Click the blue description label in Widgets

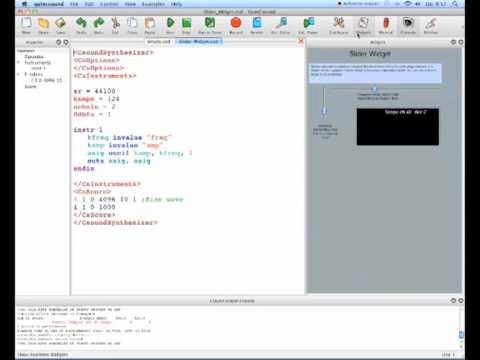click(375, 73)
